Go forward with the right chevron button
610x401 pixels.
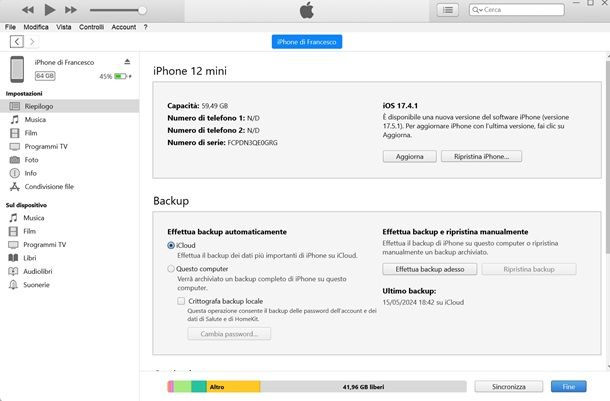point(32,41)
